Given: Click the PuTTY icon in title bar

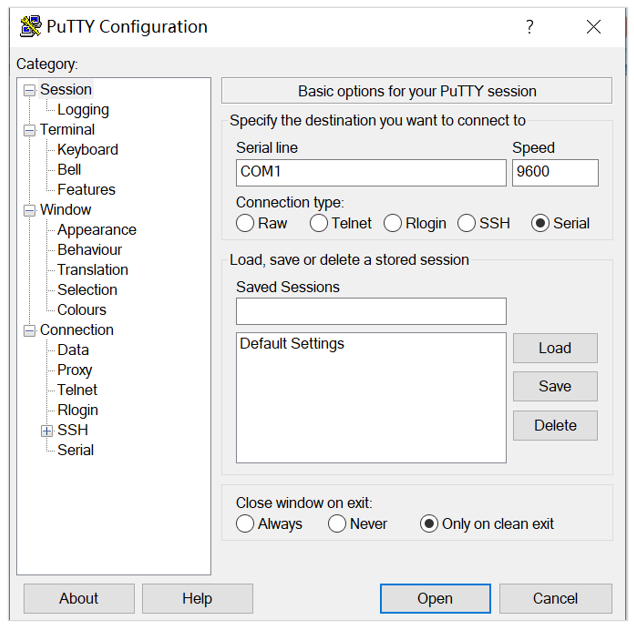Looking at the screenshot, I should coord(30,26).
